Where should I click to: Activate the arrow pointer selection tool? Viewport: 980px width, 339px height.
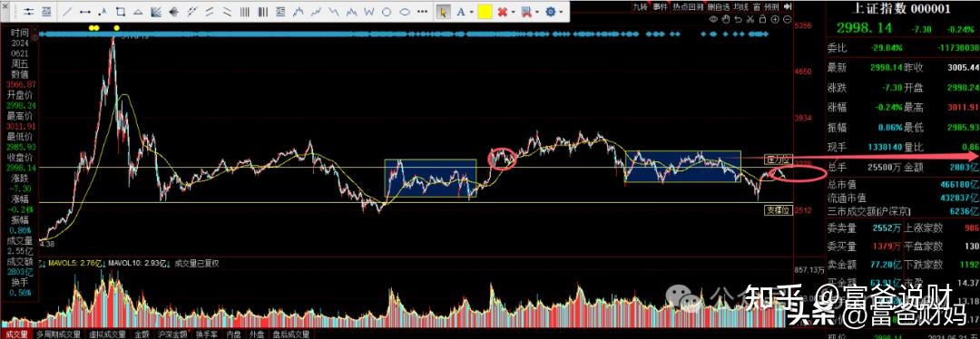[443, 12]
